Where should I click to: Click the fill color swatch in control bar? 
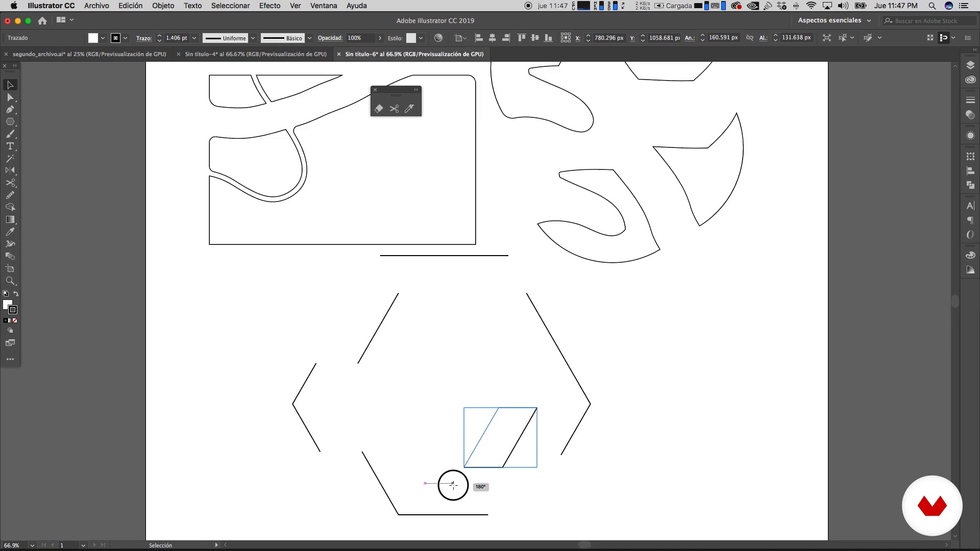coord(93,38)
